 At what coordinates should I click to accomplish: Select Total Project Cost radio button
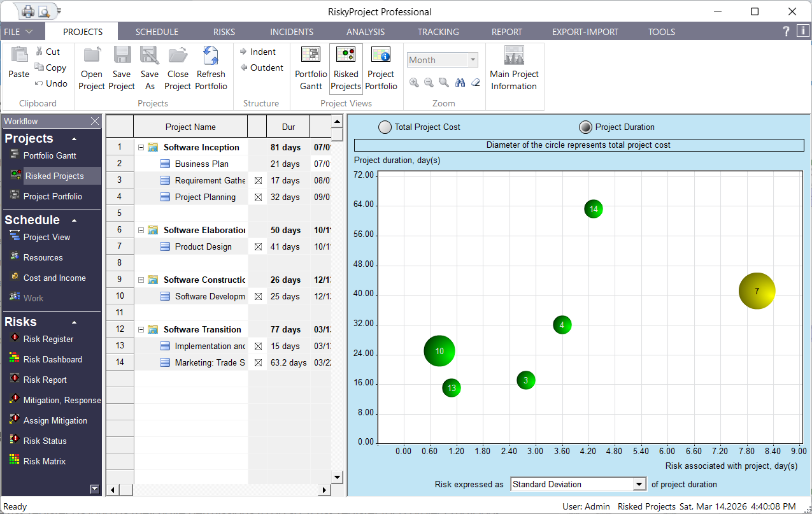click(385, 127)
